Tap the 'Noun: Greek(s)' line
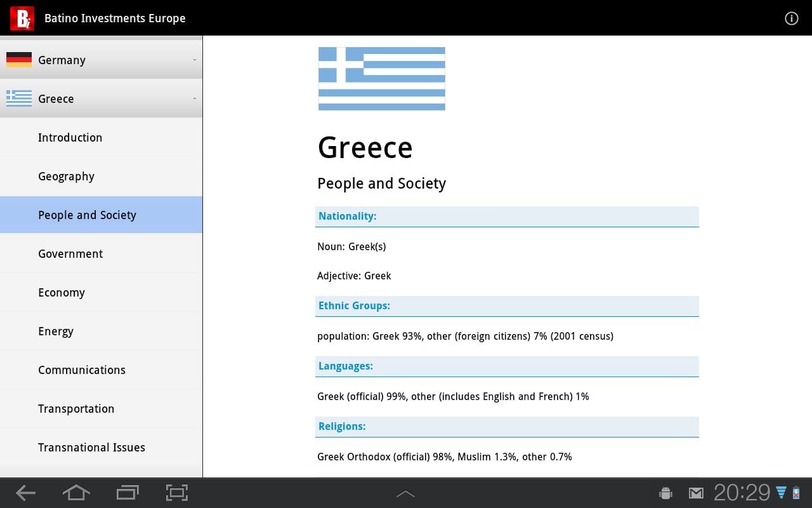This screenshot has height=508, width=812. click(x=351, y=246)
